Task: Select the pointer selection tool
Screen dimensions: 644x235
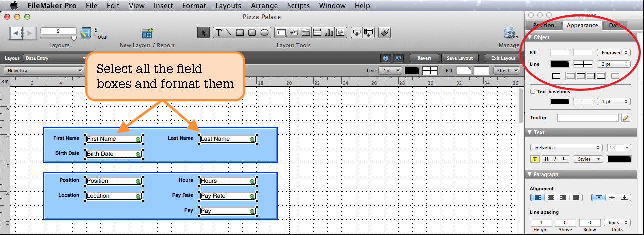Action: click(x=203, y=33)
